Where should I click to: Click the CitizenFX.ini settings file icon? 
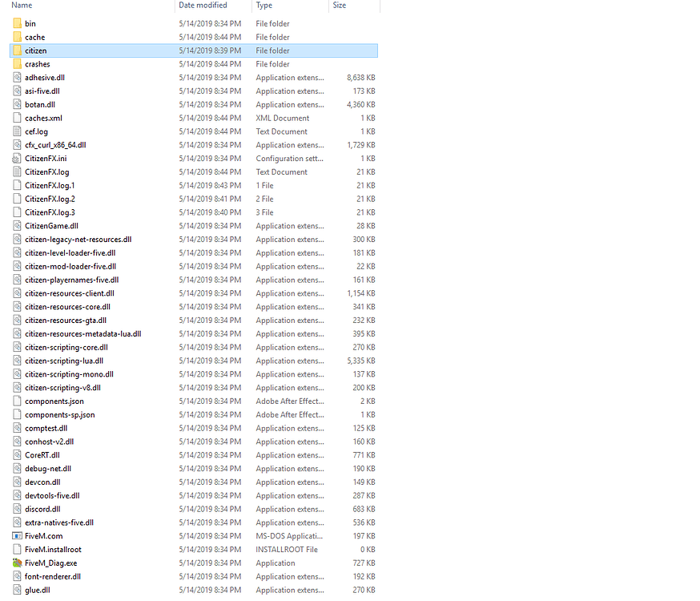[x=17, y=158]
